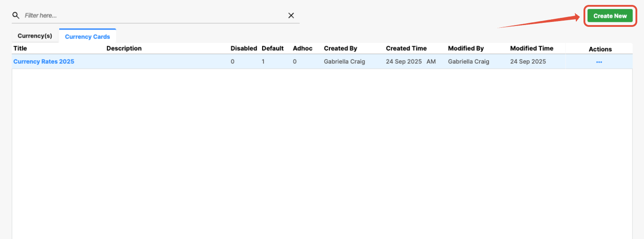Sort by the Modified By column header
644x239 pixels.
pyautogui.click(x=466, y=48)
